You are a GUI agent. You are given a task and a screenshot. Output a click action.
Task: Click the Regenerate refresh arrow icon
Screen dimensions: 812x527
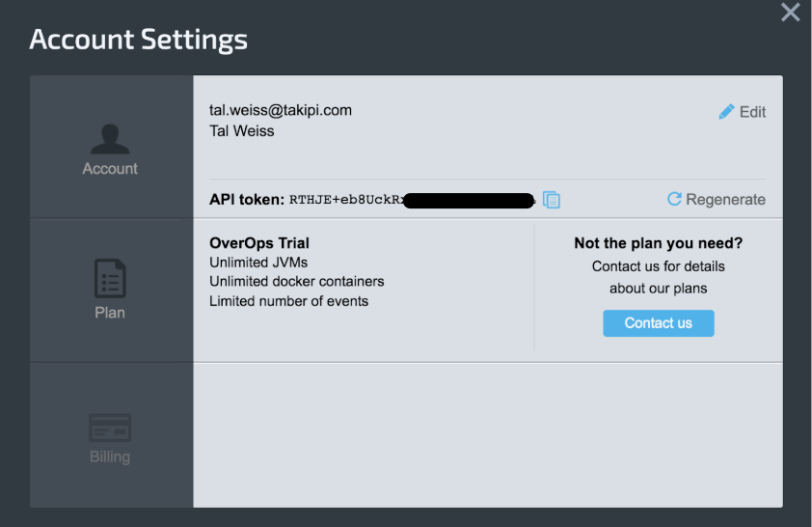[x=674, y=199]
